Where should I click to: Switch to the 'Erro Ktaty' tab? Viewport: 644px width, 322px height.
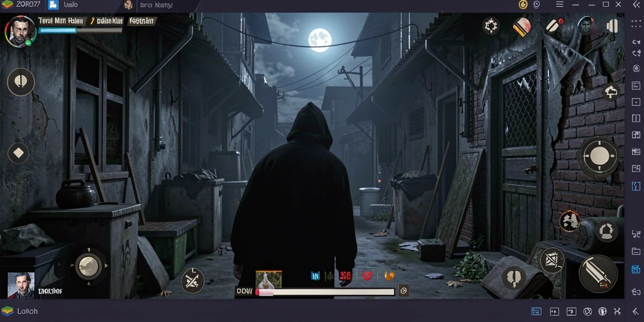(x=156, y=5)
